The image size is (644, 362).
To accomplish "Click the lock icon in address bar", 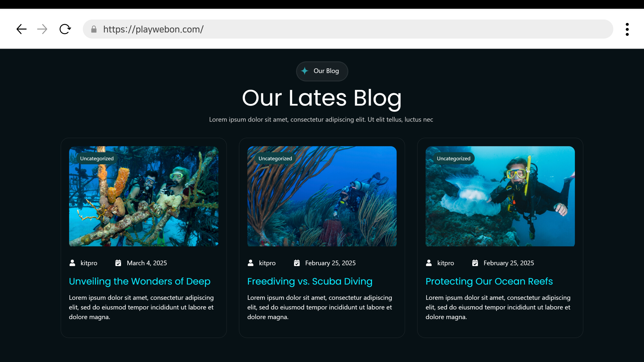I will (94, 29).
